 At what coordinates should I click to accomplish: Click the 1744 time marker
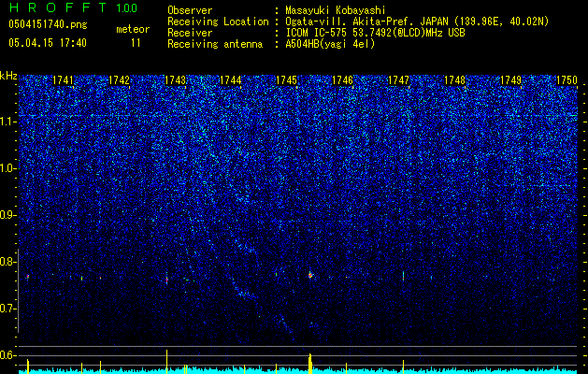pos(230,80)
